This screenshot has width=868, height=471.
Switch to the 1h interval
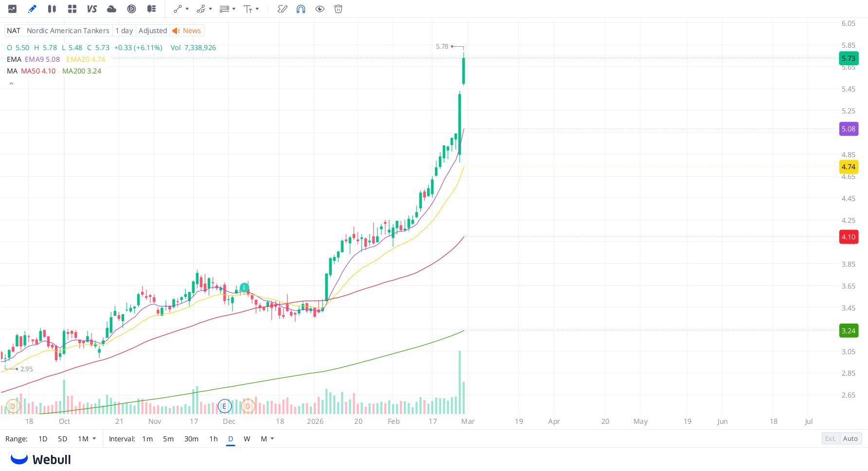214,439
